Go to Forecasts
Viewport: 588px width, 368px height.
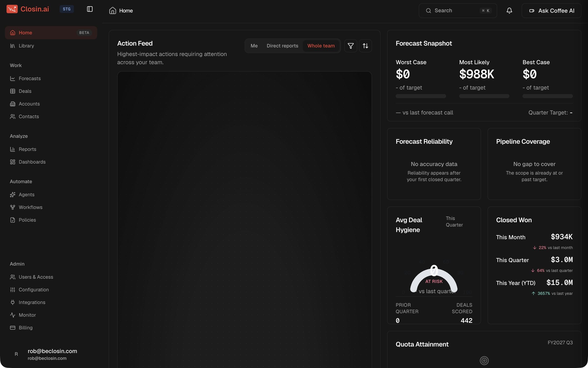coord(51,79)
